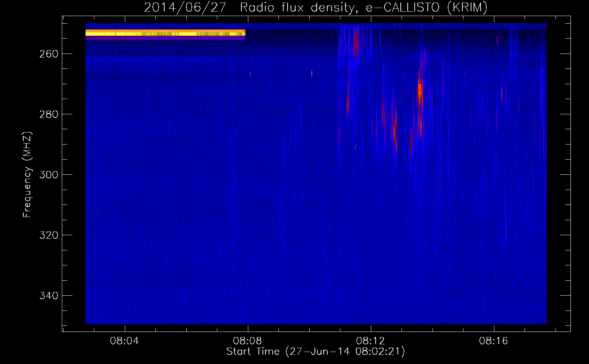589x364 pixels.
Task: Click the brightest orange burst near 270 MHz
Action: [x=420, y=90]
